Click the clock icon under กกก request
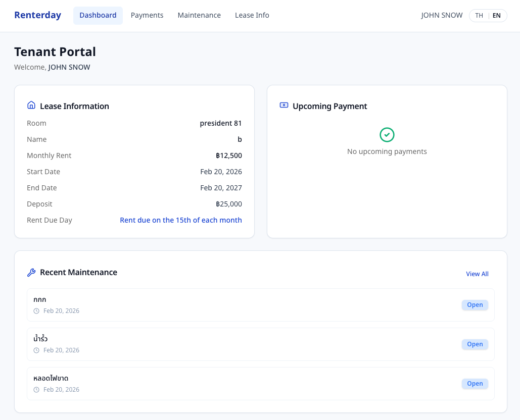 tap(36, 311)
